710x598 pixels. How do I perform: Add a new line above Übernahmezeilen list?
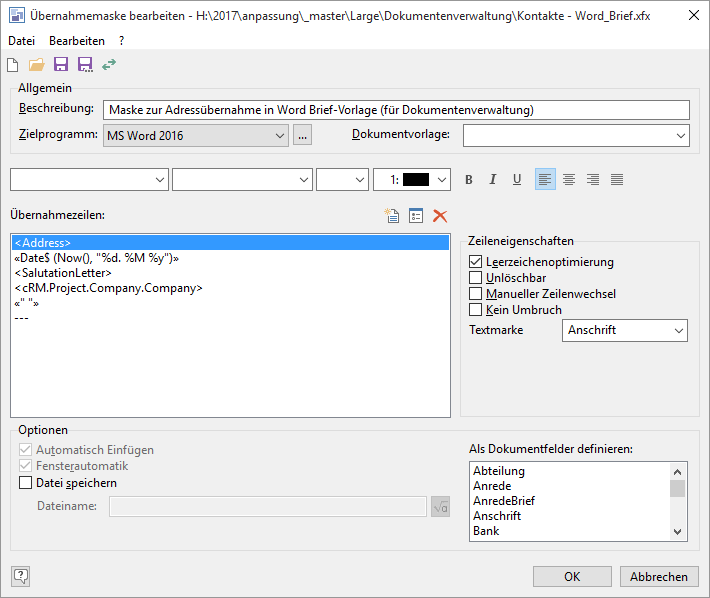coord(393,215)
